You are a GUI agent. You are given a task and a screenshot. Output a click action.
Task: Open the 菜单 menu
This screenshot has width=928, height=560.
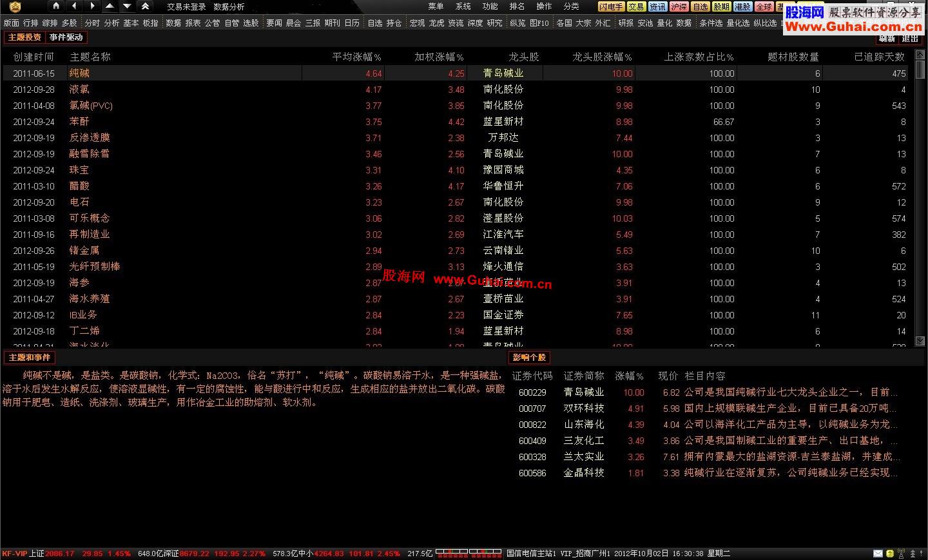tap(436, 6)
